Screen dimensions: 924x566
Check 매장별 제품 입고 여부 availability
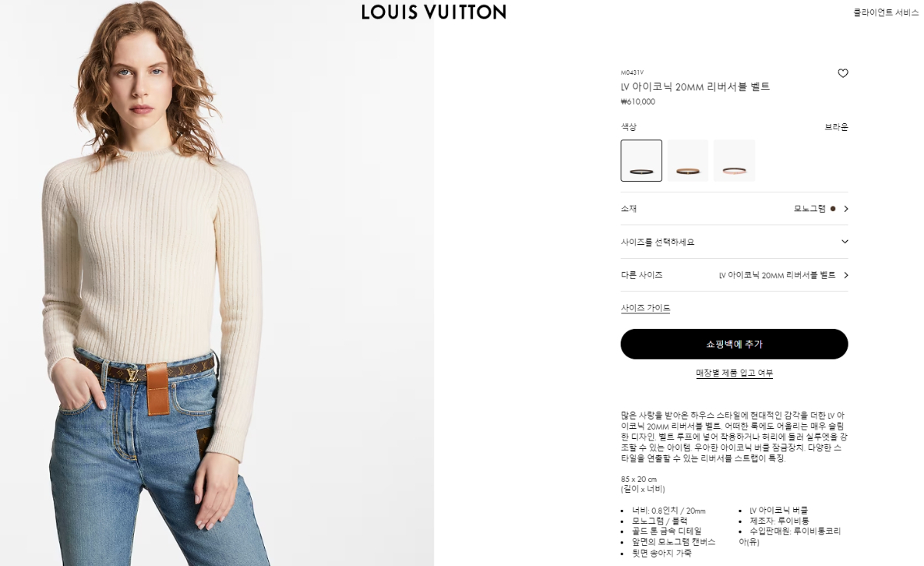734,373
